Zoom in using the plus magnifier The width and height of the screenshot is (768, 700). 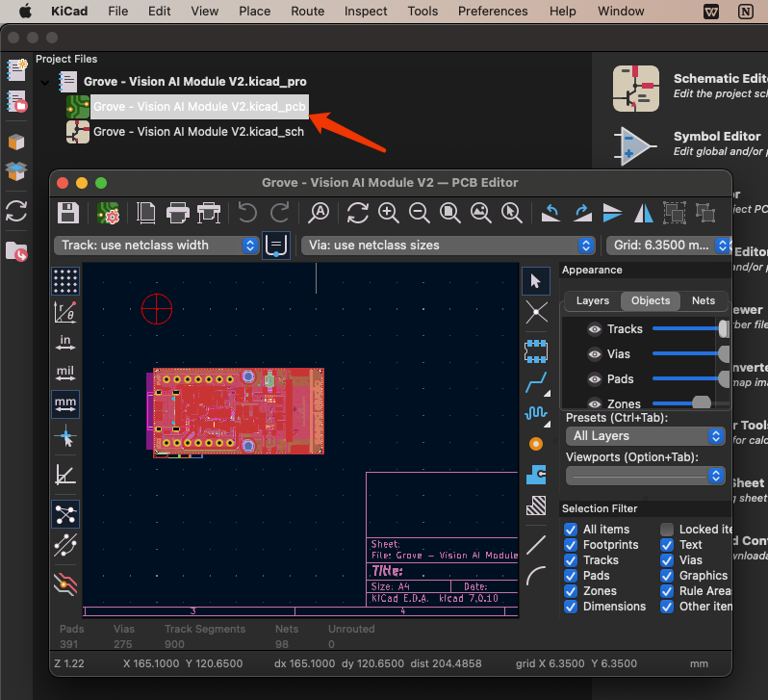tap(389, 213)
